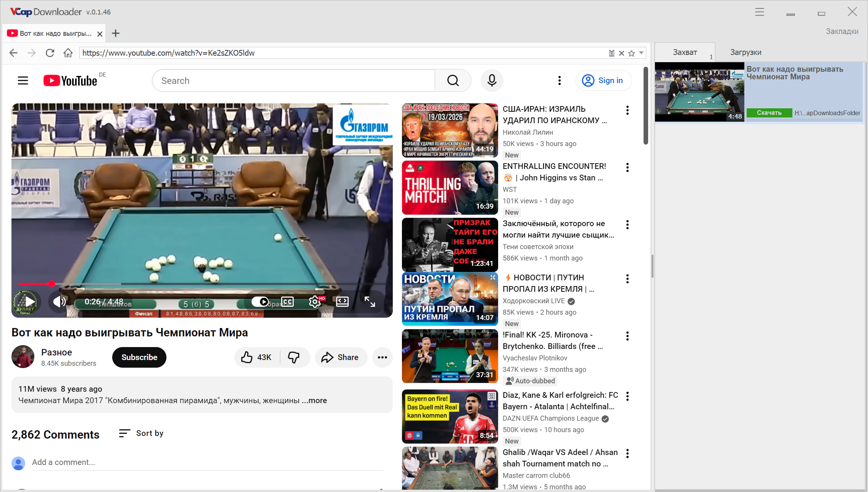
Task: Open the video settings gear
Action: 315,302
